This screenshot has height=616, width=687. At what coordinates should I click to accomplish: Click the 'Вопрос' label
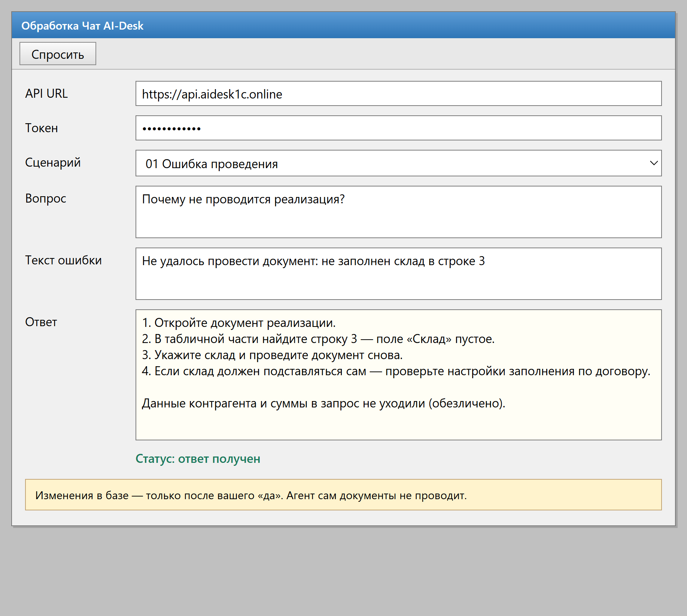pyautogui.click(x=46, y=198)
